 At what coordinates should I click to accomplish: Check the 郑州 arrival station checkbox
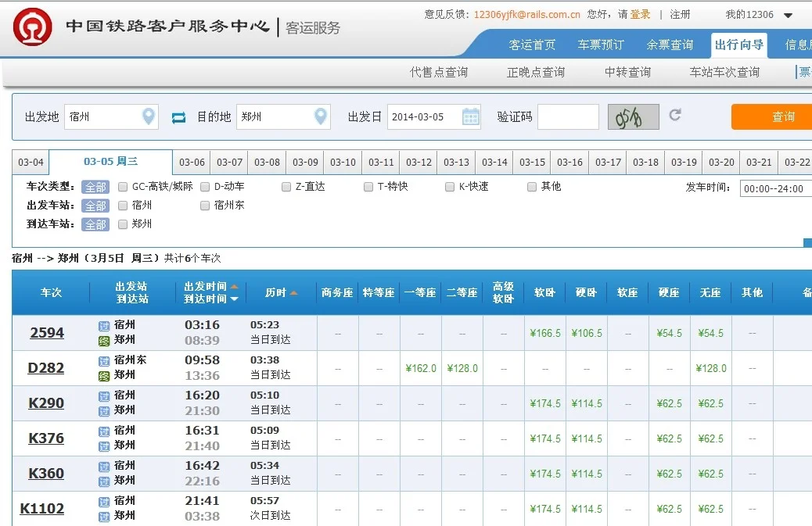[x=122, y=224]
